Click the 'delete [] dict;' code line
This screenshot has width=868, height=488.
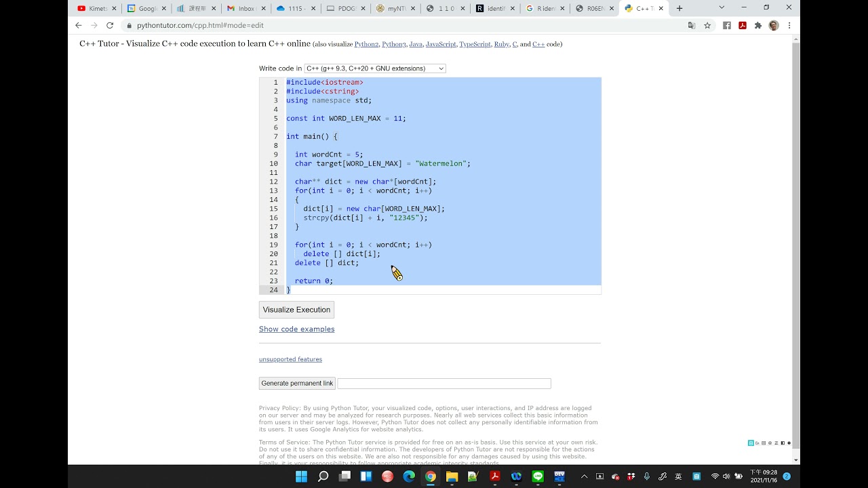tap(327, 262)
